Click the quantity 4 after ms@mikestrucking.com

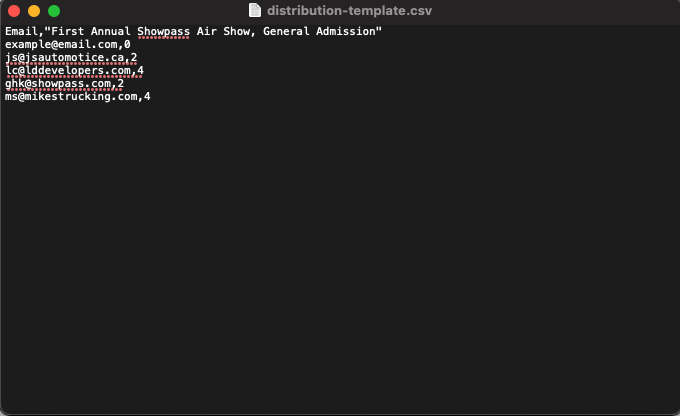tap(147, 96)
